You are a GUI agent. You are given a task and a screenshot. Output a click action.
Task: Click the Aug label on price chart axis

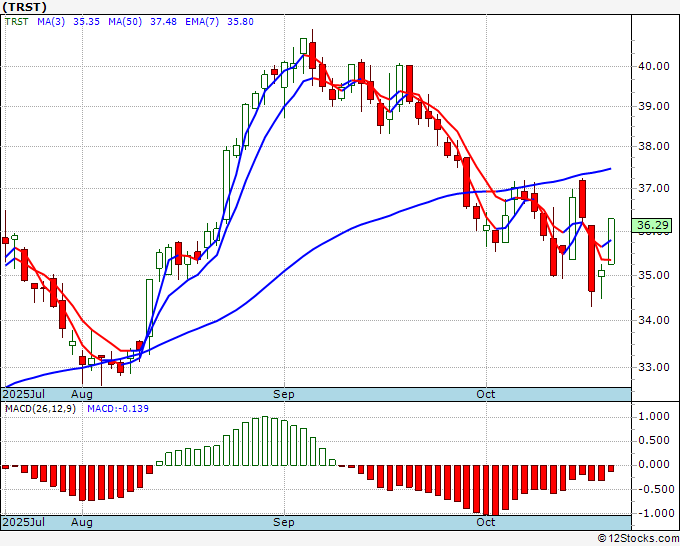(x=82, y=394)
